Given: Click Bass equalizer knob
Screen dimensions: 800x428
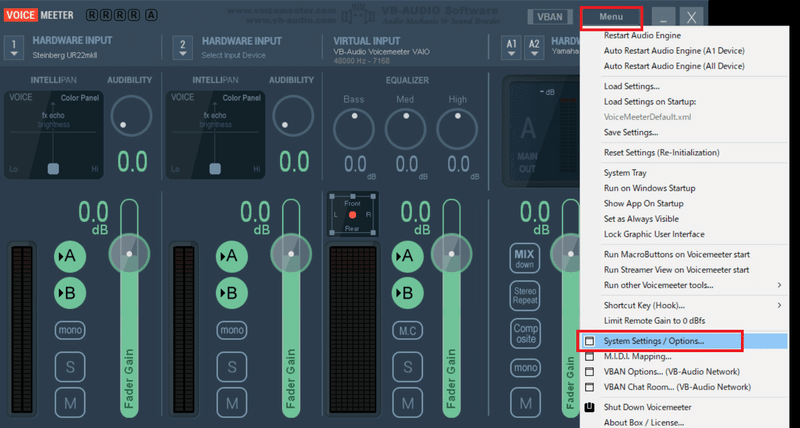Looking at the screenshot, I should (x=354, y=128).
